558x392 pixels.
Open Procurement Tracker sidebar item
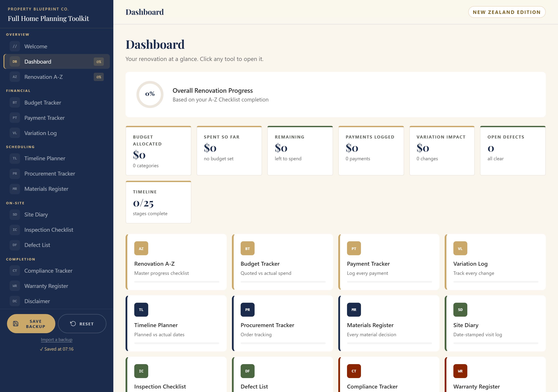(x=57, y=174)
